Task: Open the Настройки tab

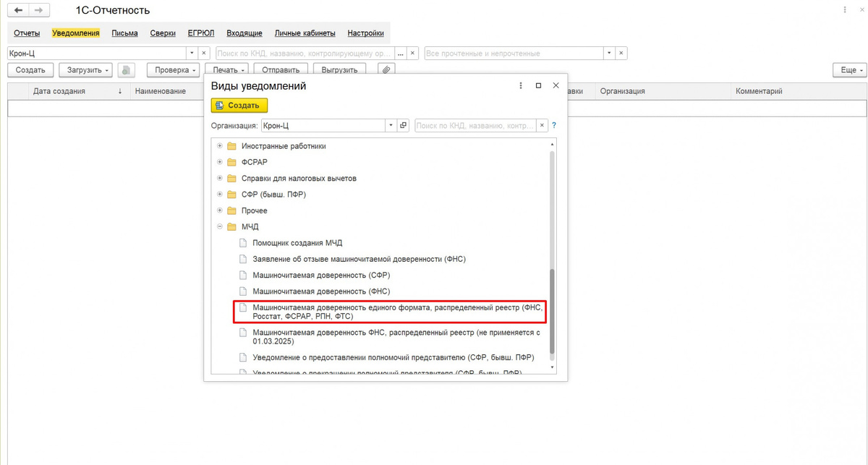Action: coord(366,33)
